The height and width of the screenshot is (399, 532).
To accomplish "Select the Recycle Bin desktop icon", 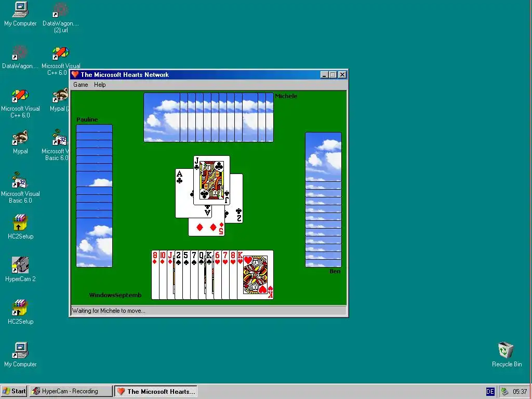I will coord(507,354).
